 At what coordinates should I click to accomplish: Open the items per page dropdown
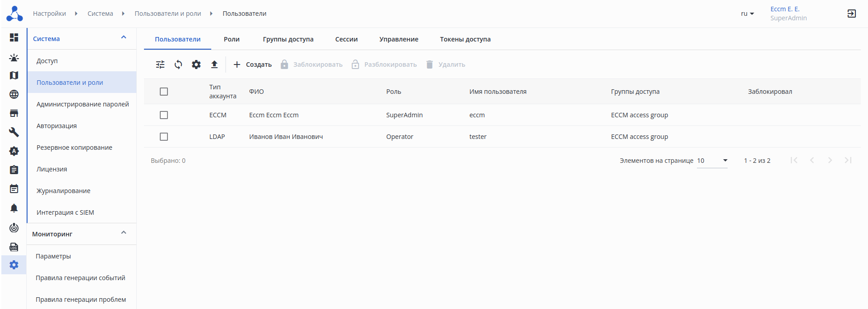coord(712,161)
